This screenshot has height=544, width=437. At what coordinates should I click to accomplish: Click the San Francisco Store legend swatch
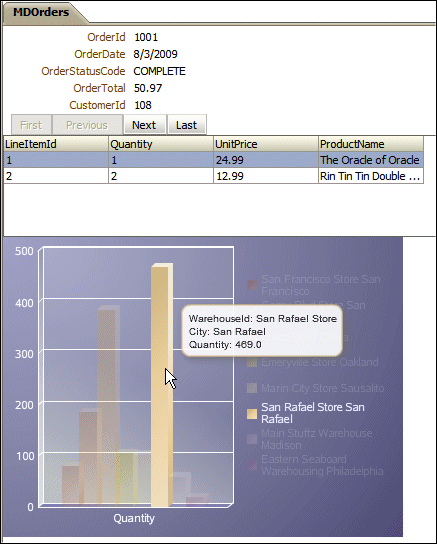[252, 285]
